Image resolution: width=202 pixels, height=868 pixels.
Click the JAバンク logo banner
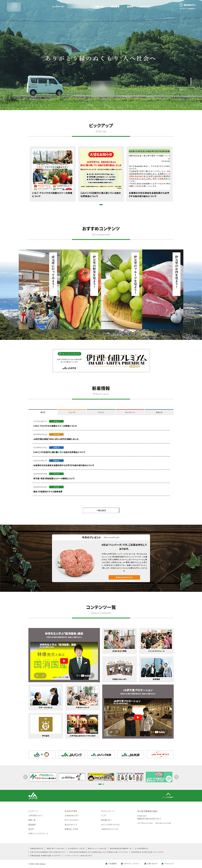tap(71, 754)
